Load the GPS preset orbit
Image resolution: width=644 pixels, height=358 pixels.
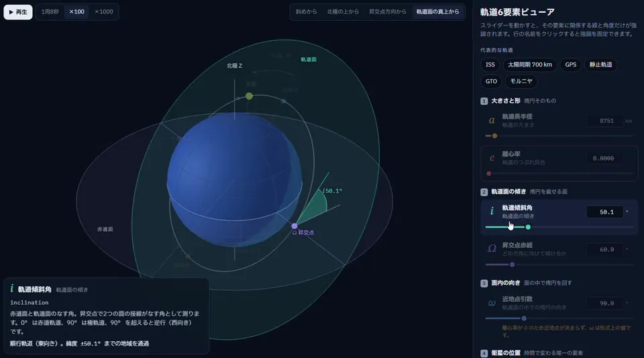(570, 64)
